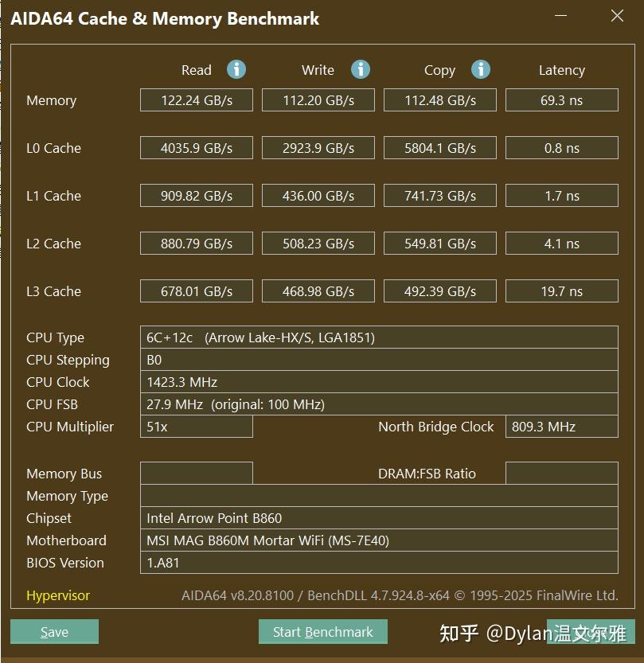Click the BIOS Version value 1.A81
The image size is (644, 663).
click(x=379, y=563)
